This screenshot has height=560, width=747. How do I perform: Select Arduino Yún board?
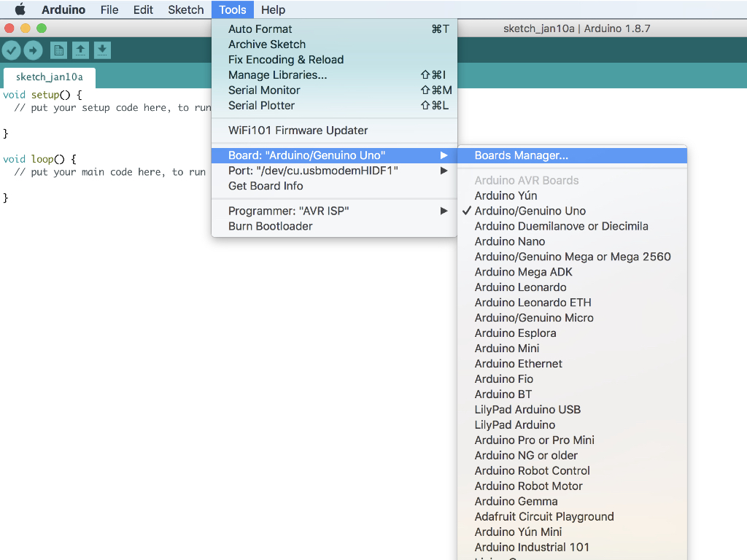[572, 195]
